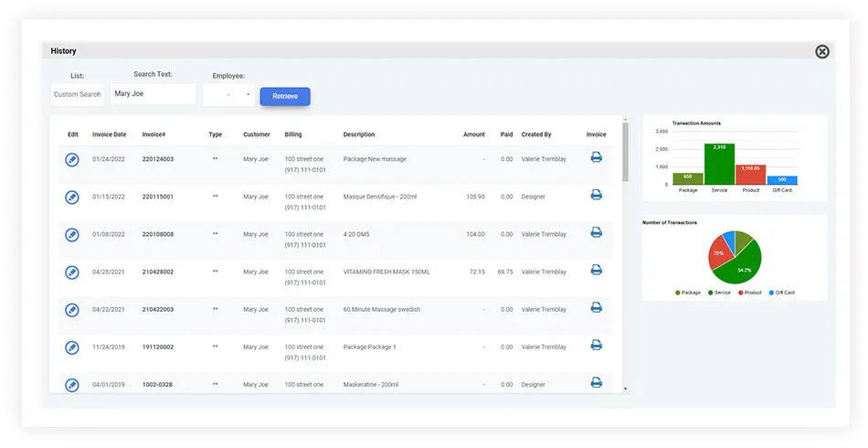Click the Retrieve button
This screenshot has width=868, height=448.
tap(285, 96)
